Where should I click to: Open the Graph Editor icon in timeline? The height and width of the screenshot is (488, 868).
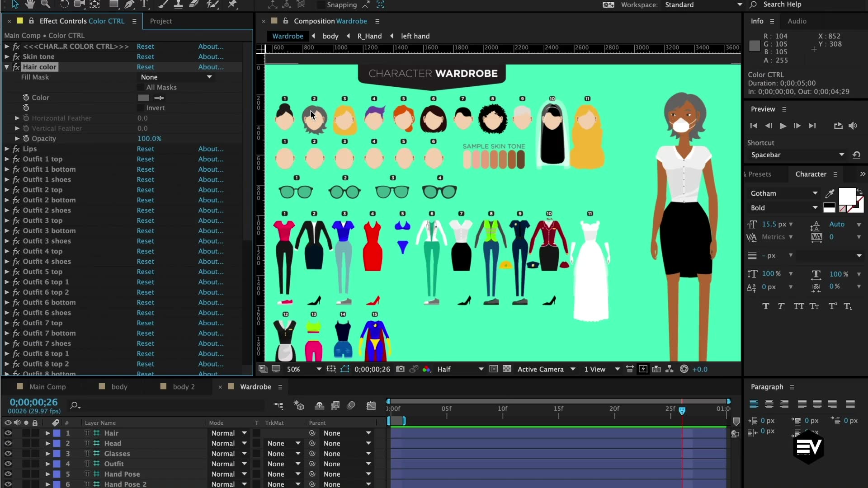coord(371,405)
